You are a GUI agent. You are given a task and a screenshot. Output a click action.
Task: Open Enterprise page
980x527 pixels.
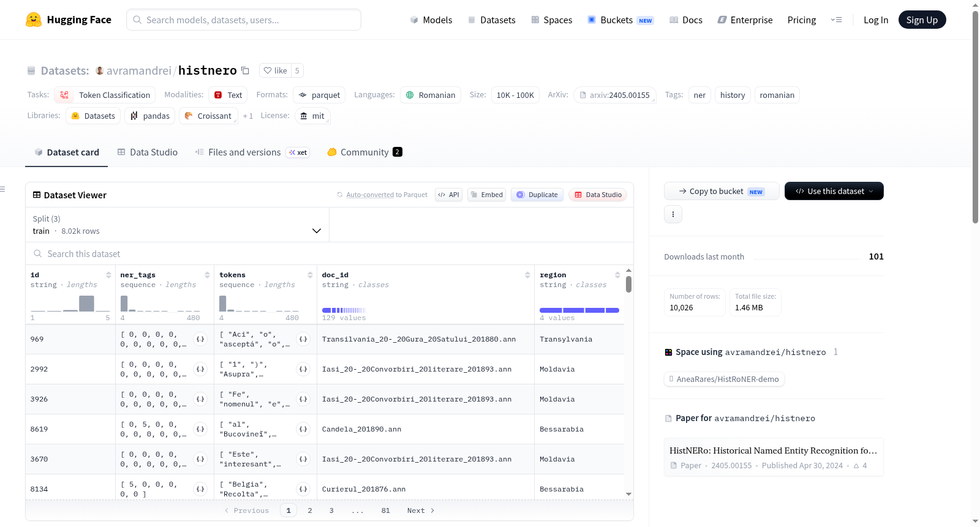(x=745, y=20)
